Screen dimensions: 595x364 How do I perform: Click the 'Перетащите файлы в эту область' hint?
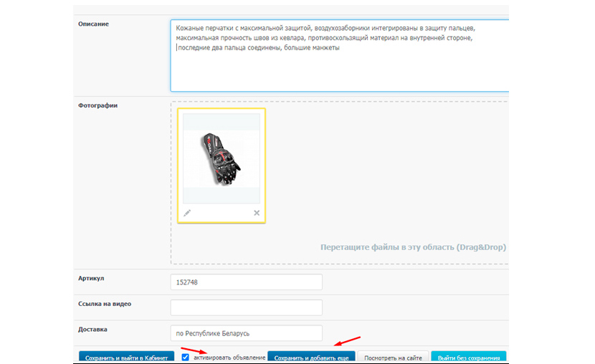coord(413,247)
